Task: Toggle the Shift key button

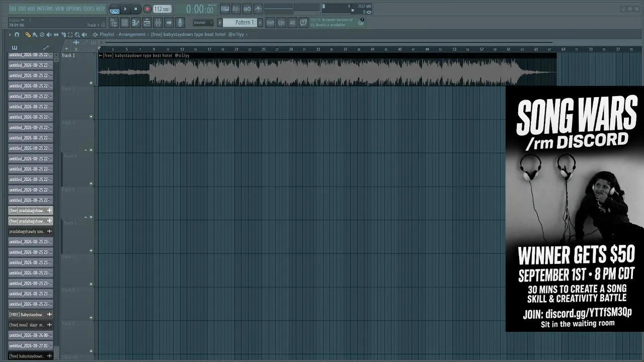Action: coord(270,23)
